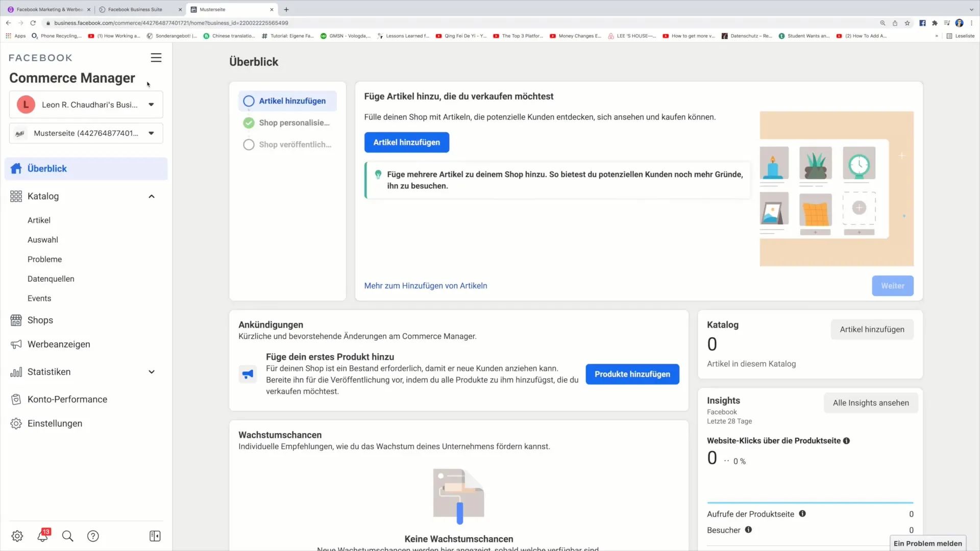Screen dimensions: 980x551
Task: Click info icon next to Aufrufe der Produktseite
Action: [x=802, y=514]
